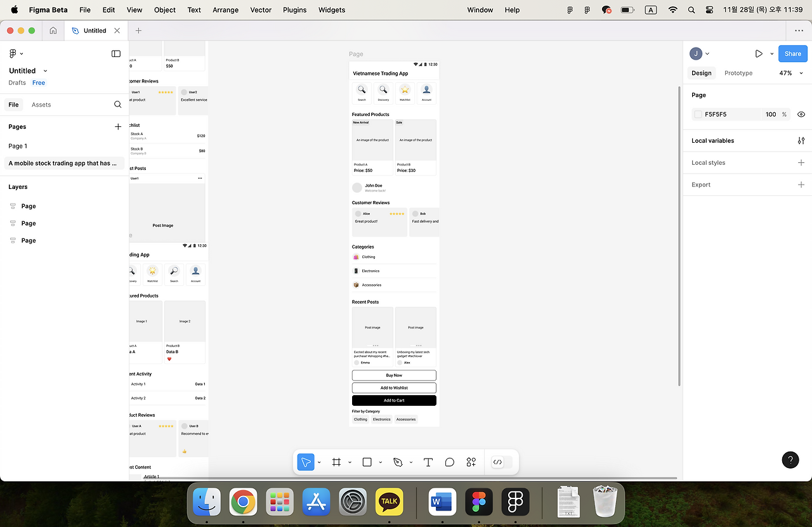812x527 pixels.
Task: Toggle the sidebar collapse icon
Action: click(x=116, y=54)
